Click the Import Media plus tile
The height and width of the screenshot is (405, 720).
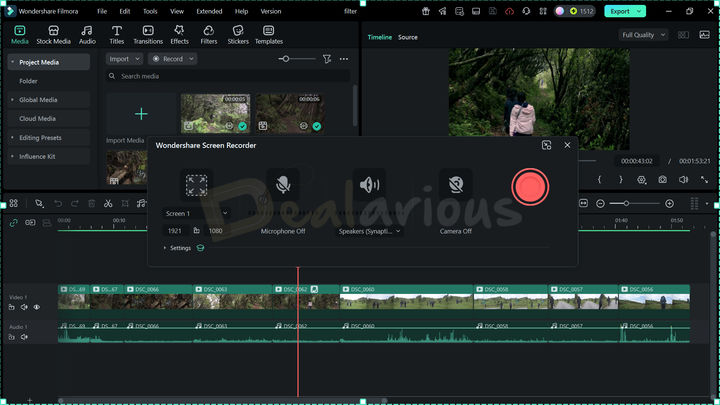pos(141,113)
